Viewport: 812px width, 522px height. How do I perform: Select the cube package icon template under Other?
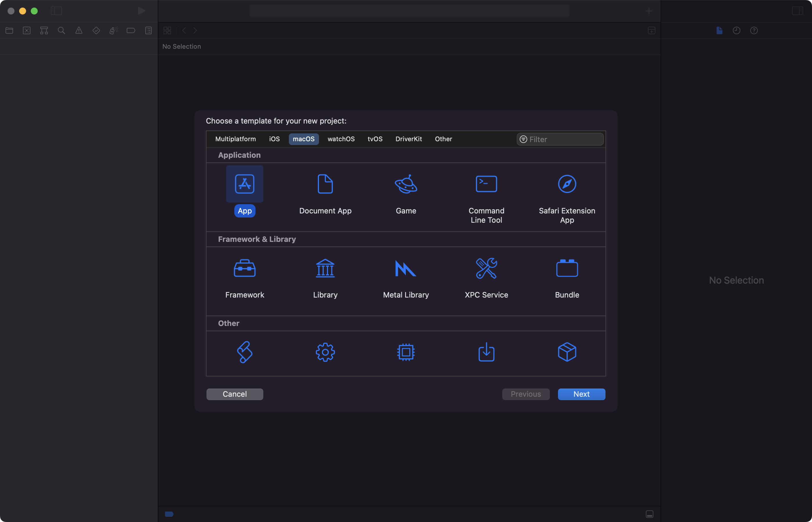pos(567,352)
